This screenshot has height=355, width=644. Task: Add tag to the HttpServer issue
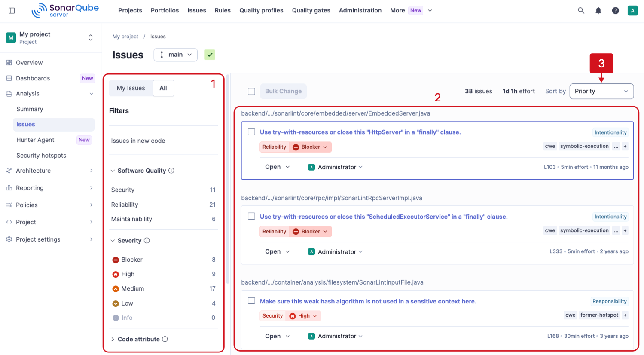pyautogui.click(x=625, y=147)
